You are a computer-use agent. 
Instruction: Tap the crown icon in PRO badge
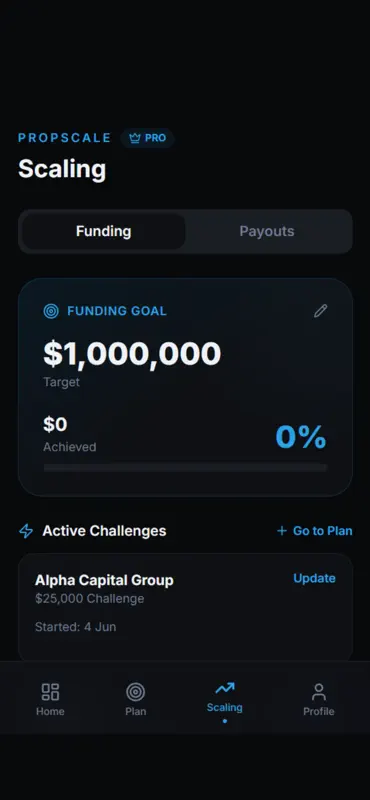pyautogui.click(x=135, y=138)
